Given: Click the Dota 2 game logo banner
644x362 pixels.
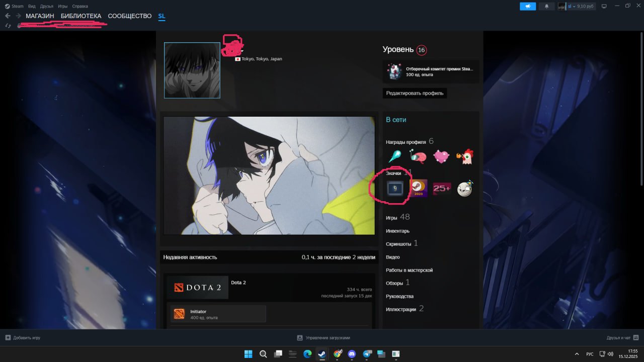Looking at the screenshot, I should point(198,287).
